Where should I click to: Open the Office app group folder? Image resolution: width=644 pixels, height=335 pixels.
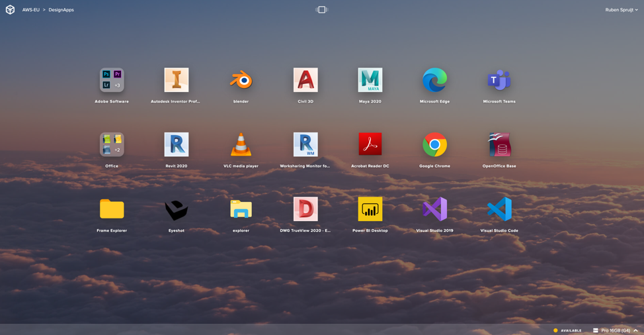coord(112,144)
